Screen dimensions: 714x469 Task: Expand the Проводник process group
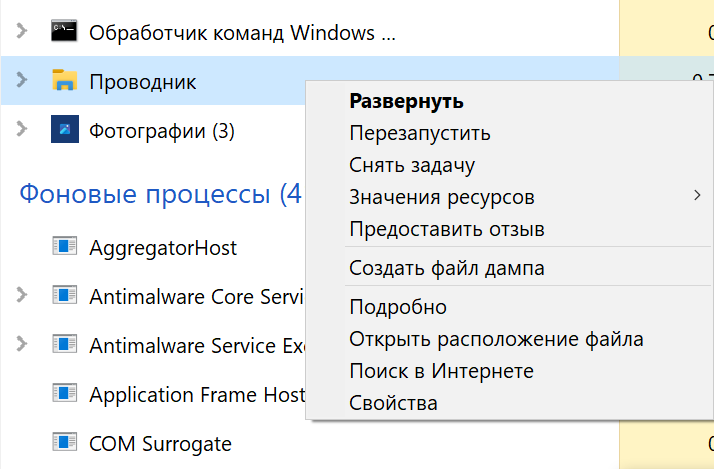pyautogui.click(x=22, y=81)
